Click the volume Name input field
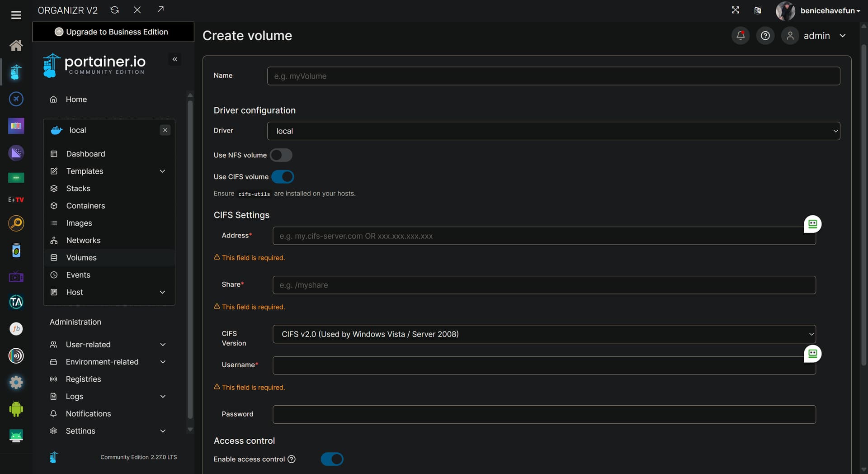 553,76
